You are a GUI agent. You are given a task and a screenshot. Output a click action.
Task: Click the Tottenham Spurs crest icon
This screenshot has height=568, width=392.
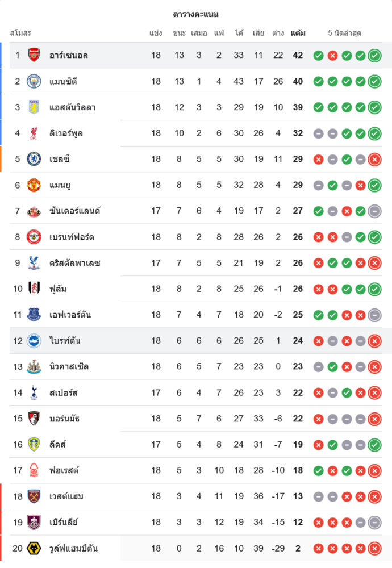pyautogui.click(x=34, y=392)
